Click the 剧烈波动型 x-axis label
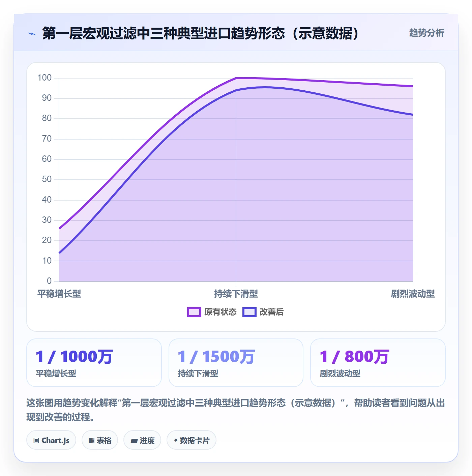 click(x=413, y=294)
